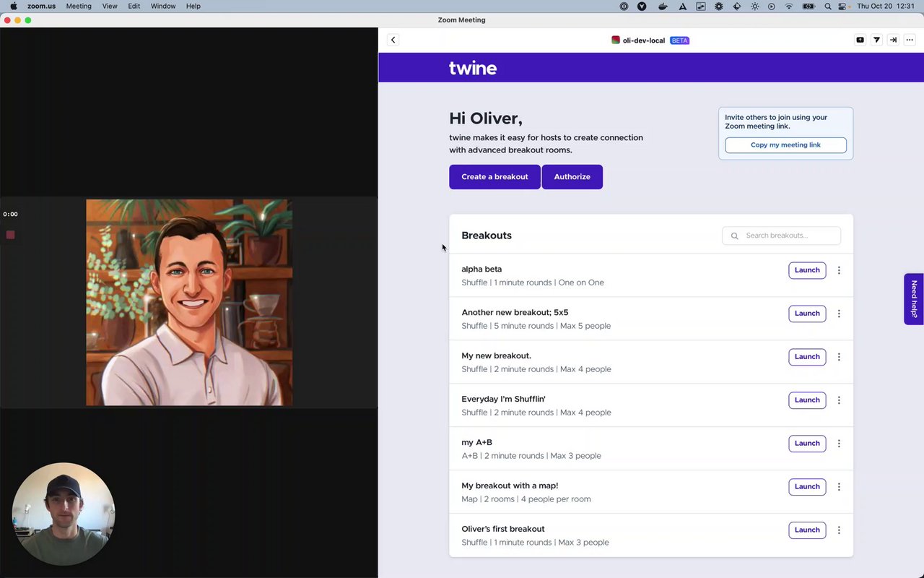Viewport: 924px width, 578px height.
Task: Open the Meeting menu
Action: click(79, 6)
